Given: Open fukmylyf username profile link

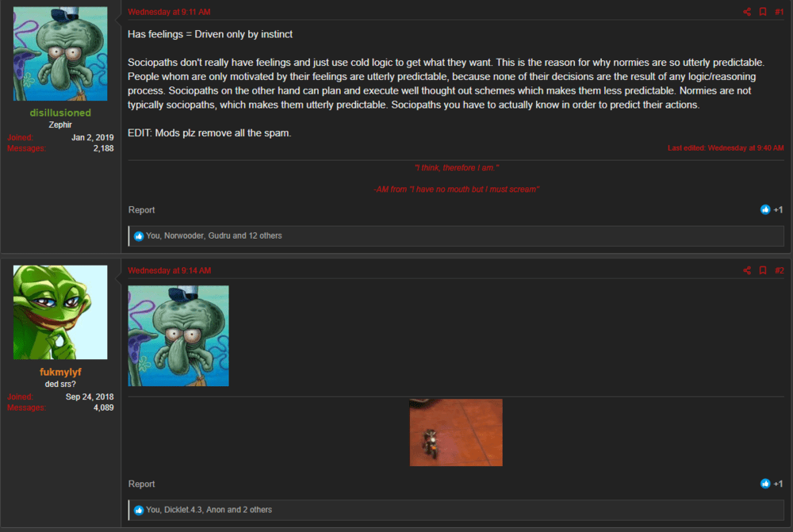Looking at the screenshot, I should tap(60, 372).
